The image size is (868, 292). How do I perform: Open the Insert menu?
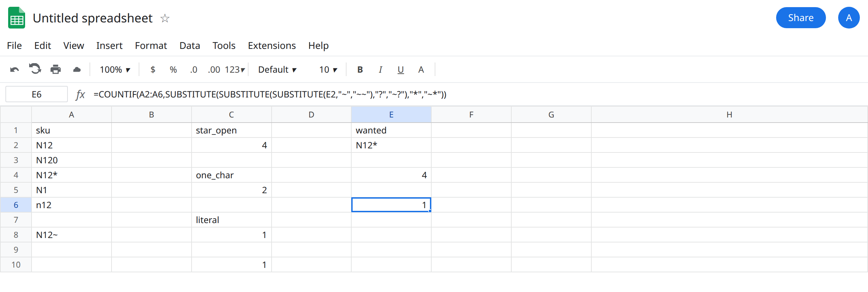tap(109, 45)
